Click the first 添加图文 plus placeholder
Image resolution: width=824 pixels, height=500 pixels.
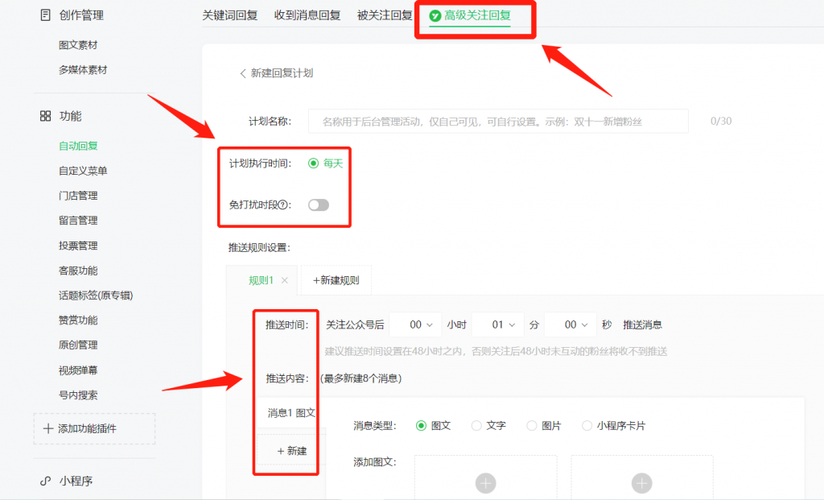pyautogui.click(x=485, y=483)
